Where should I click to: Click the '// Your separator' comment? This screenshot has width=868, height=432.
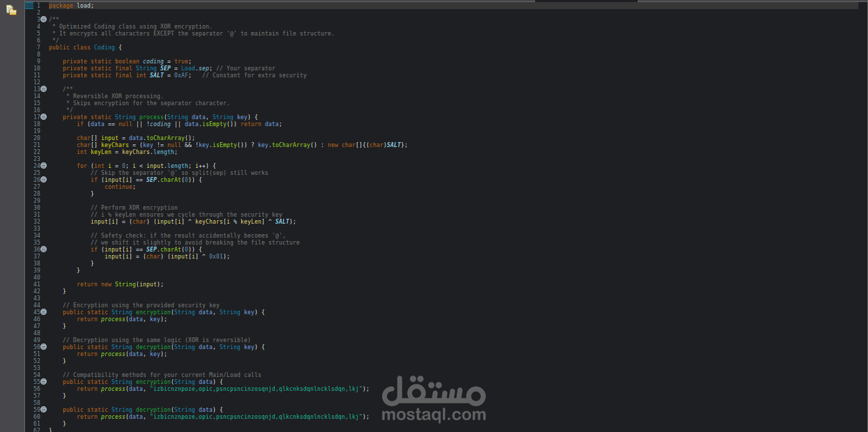point(245,68)
